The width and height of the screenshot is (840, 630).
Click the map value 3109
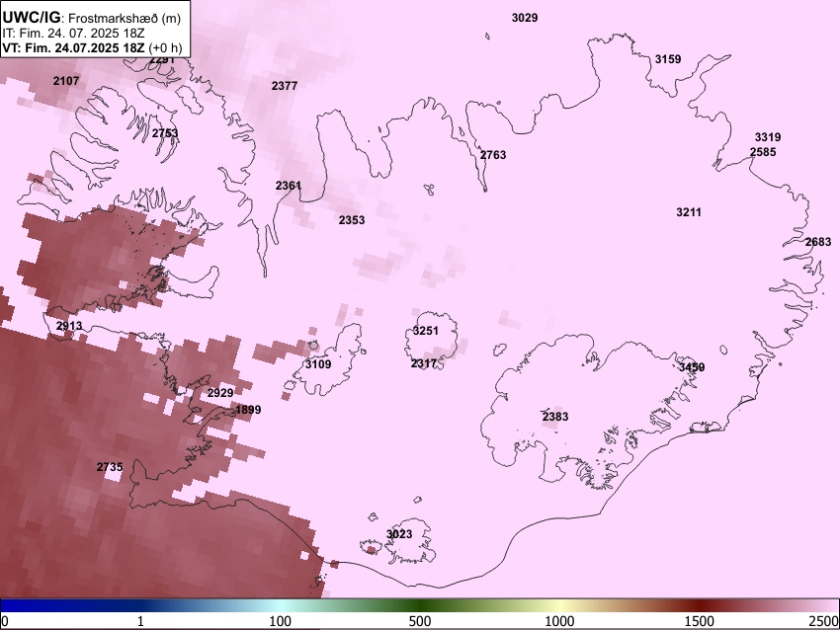pos(318,364)
